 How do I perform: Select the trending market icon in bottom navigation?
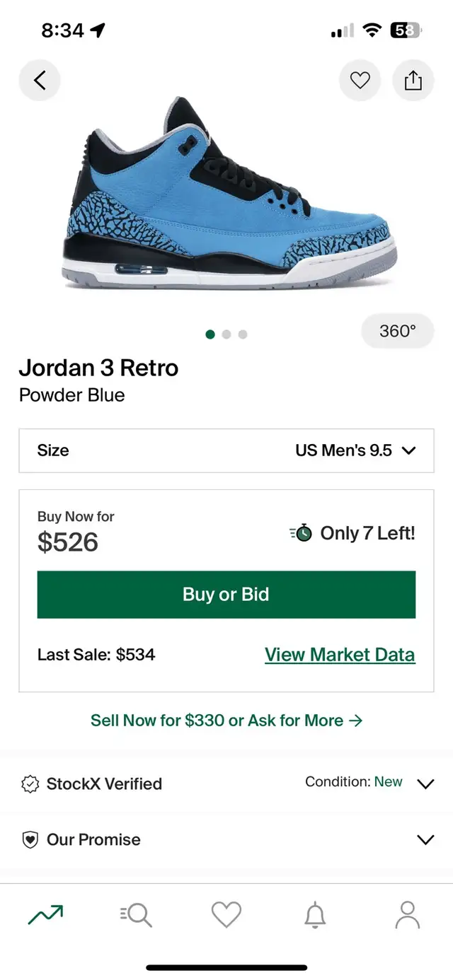(45, 914)
